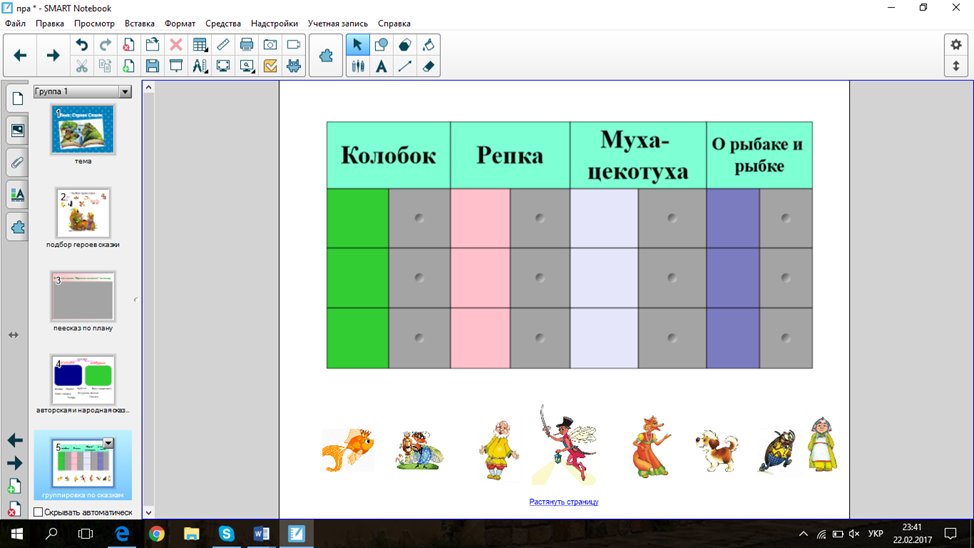
Task: Click green cell under Колобок header
Action: pyautogui.click(x=357, y=218)
